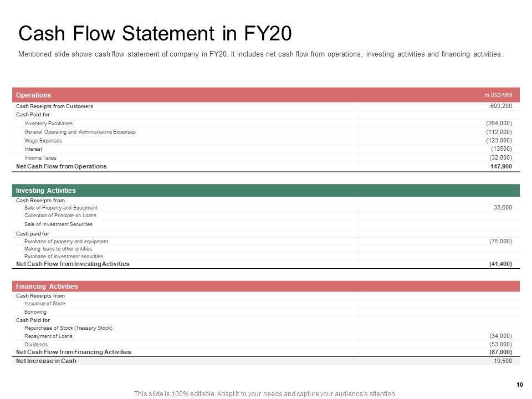Select the Operations section header
This screenshot has width=532, height=399.
click(x=34, y=95)
